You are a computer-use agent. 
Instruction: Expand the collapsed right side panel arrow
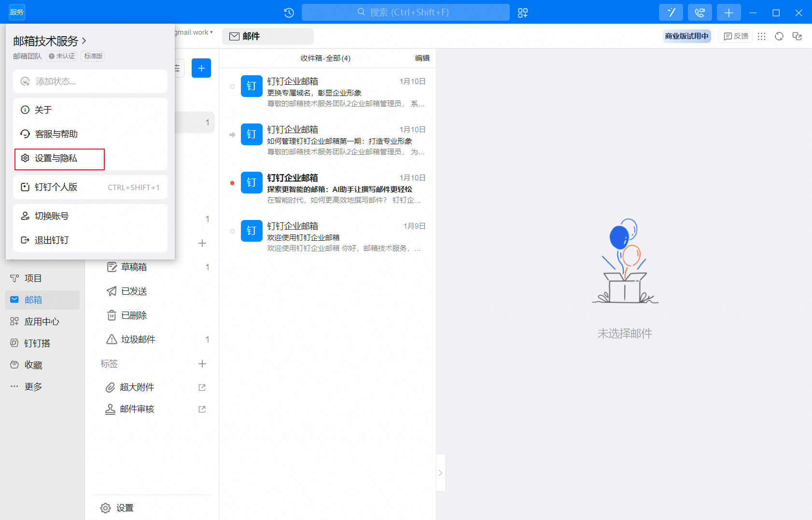pyautogui.click(x=440, y=473)
